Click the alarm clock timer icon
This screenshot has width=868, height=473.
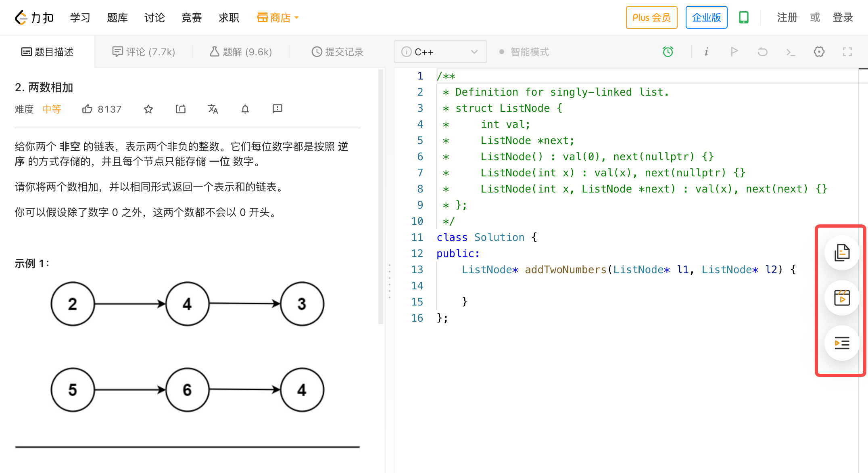(668, 52)
